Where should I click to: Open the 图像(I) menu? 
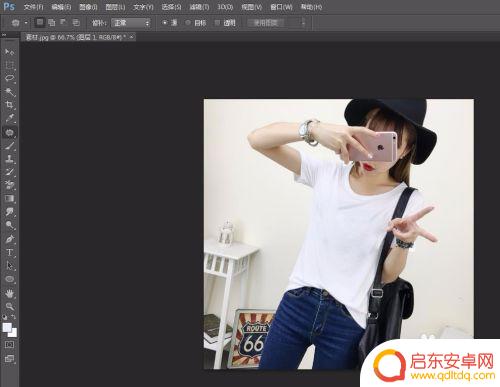coord(88,7)
